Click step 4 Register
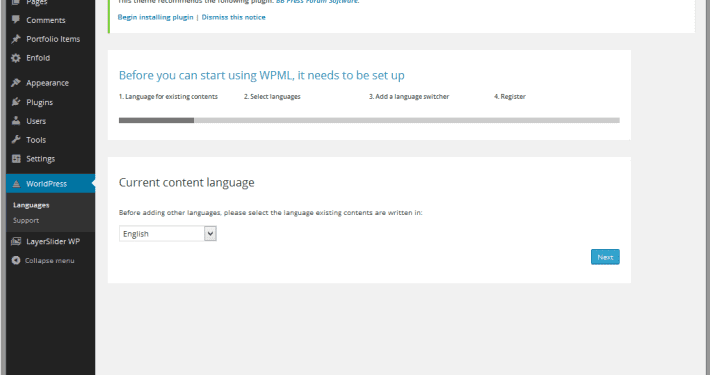The image size is (710, 375). (x=510, y=96)
